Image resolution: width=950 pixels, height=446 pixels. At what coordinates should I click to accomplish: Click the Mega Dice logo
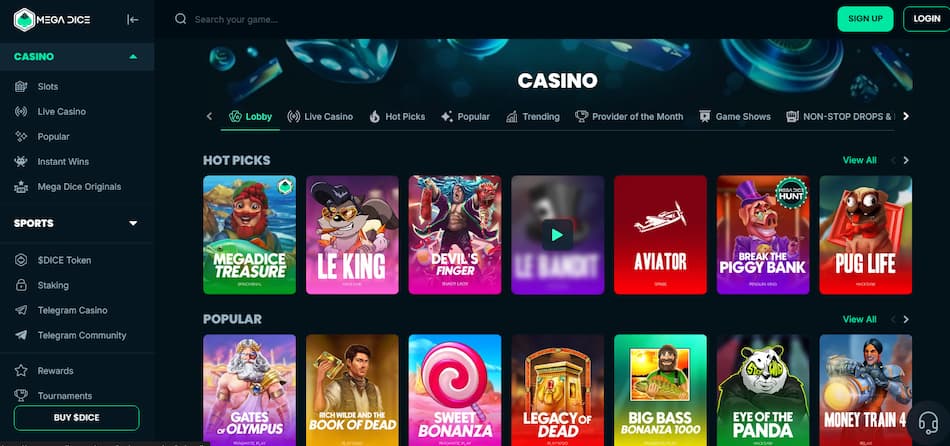tap(52, 19)
